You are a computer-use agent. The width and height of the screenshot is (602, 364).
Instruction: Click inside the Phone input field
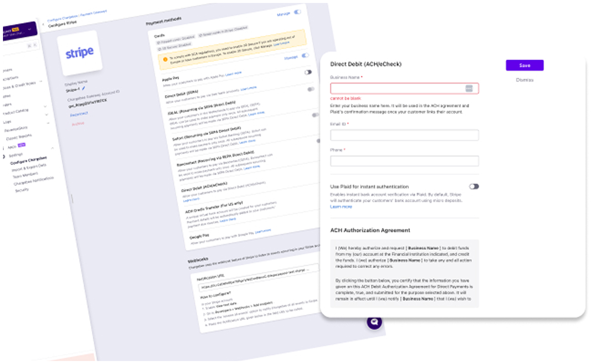coord(404,161)
